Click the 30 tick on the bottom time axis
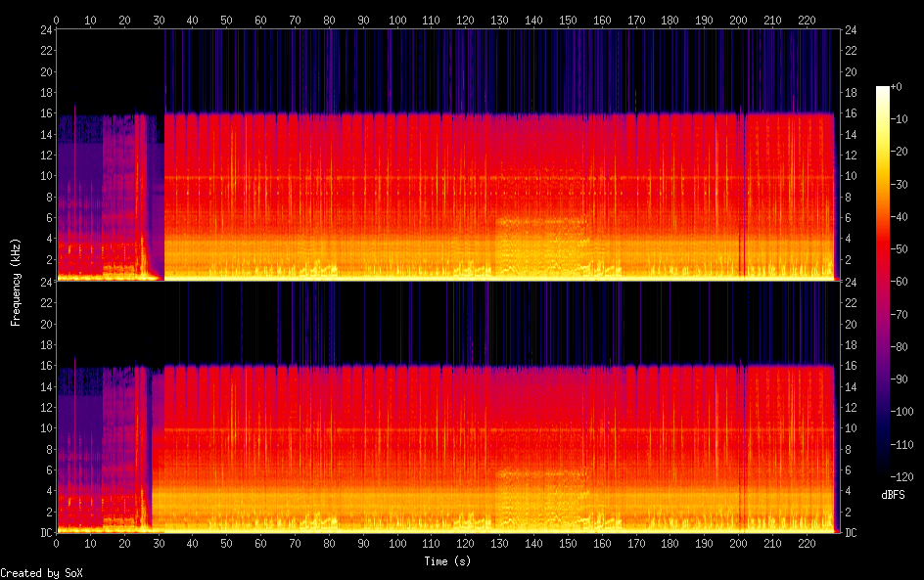The width and height of the screenshot is (924, 580). click(x=159, y=544)
